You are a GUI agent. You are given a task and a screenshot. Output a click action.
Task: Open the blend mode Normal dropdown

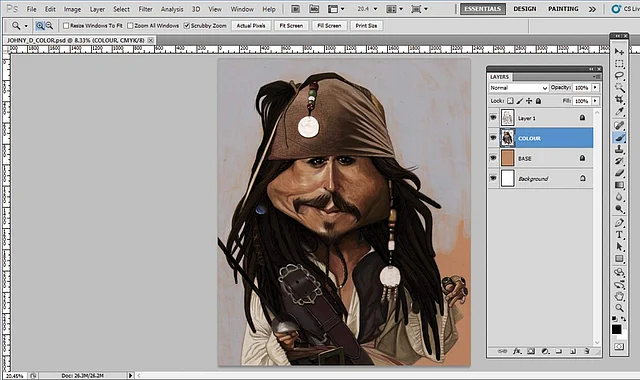pos(518,88)
